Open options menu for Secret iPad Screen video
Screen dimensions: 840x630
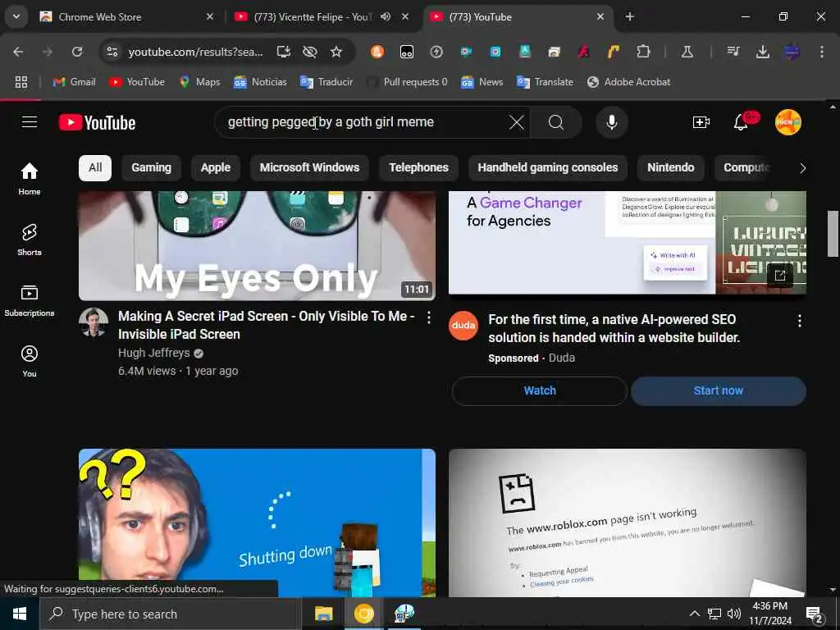[428, 317]
